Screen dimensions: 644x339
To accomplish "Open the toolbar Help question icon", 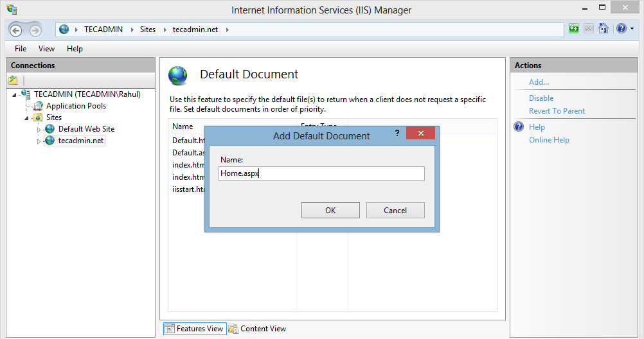I will point(622,28).
